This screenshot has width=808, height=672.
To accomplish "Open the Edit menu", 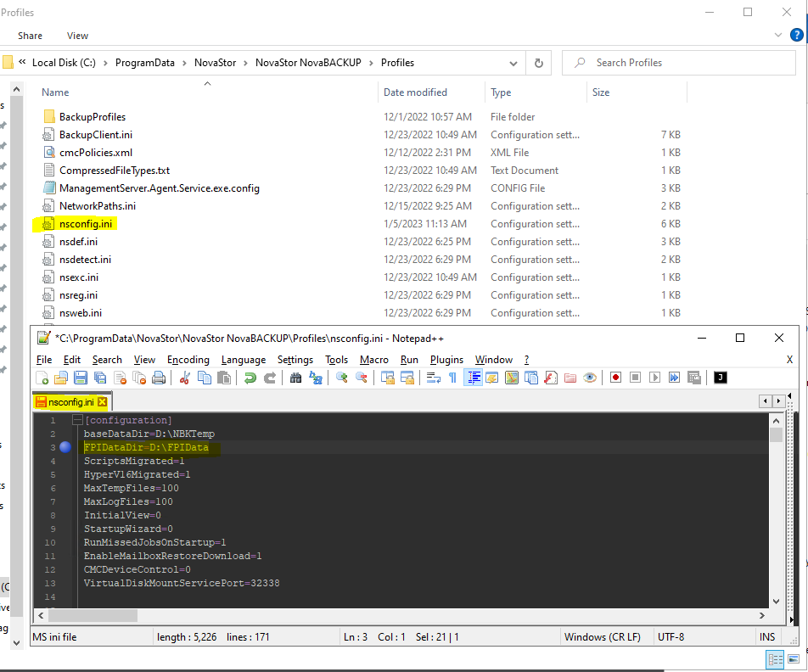I will (71, 360).
